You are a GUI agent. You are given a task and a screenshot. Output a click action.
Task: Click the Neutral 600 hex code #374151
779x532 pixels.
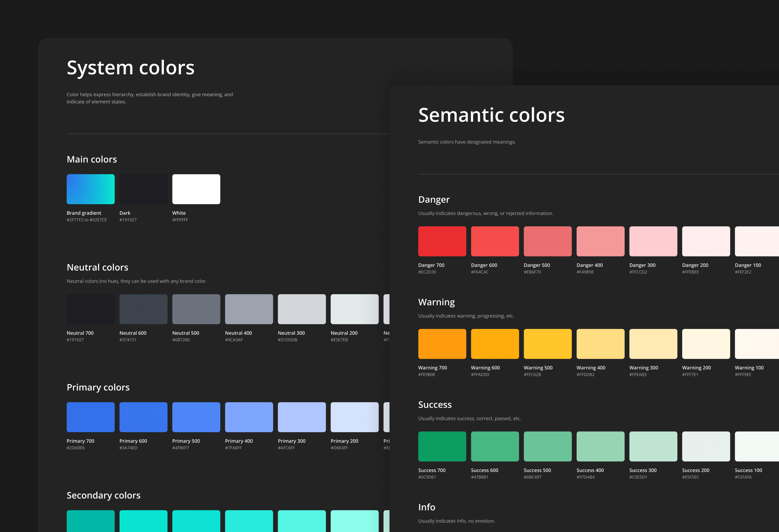pyautogui.click(x=128, y=340)
